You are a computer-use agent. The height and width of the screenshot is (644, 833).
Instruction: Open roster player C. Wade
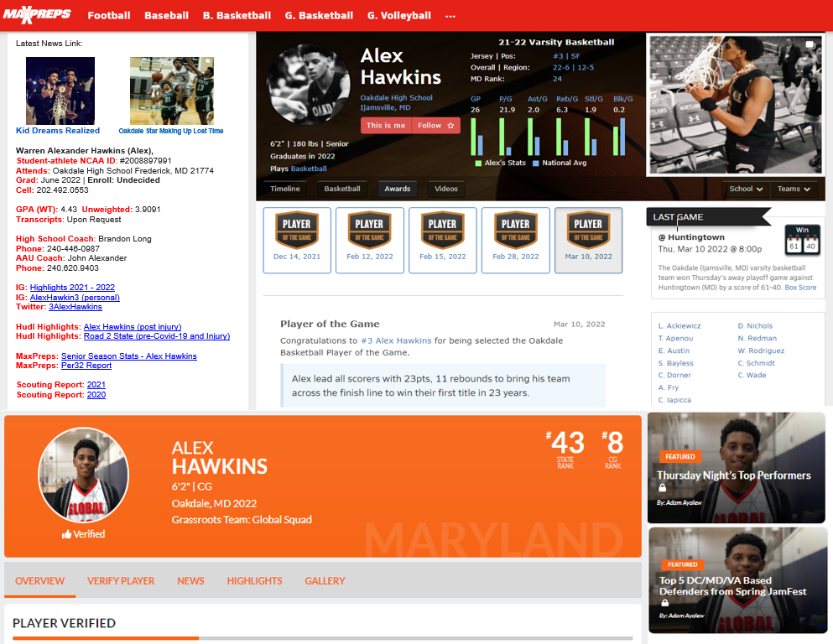pyautogui.click(x=752, y=376)
